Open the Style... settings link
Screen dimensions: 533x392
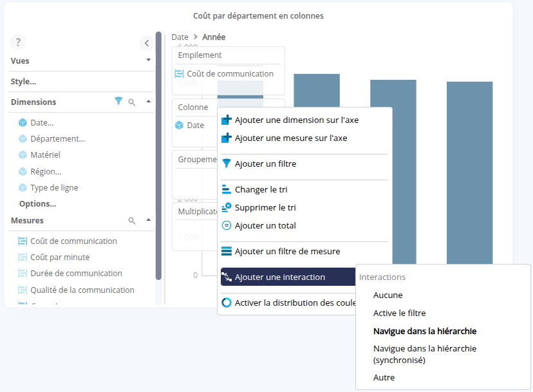point(23,82)
